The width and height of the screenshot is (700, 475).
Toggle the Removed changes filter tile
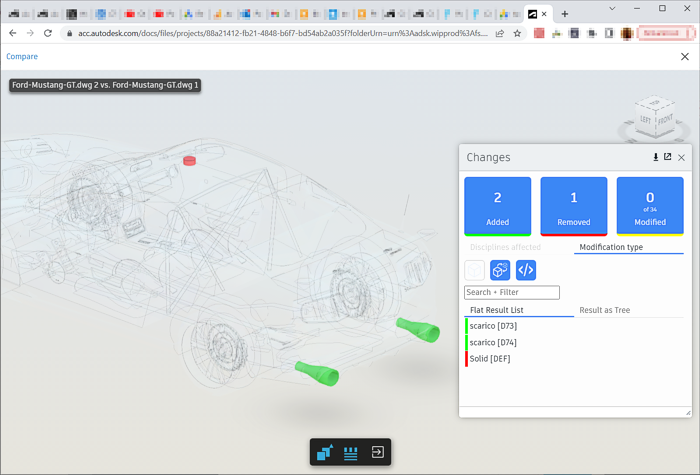coord(574,206)
